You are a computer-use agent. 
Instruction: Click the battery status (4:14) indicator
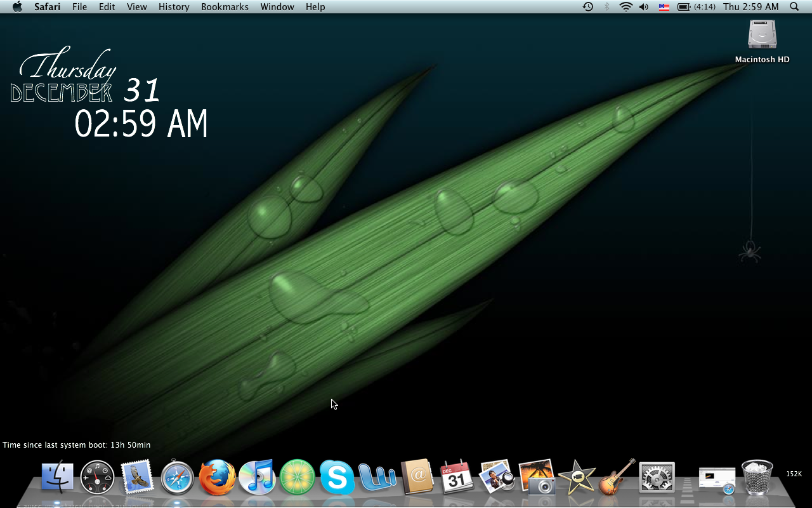click(x=697, y=7)
